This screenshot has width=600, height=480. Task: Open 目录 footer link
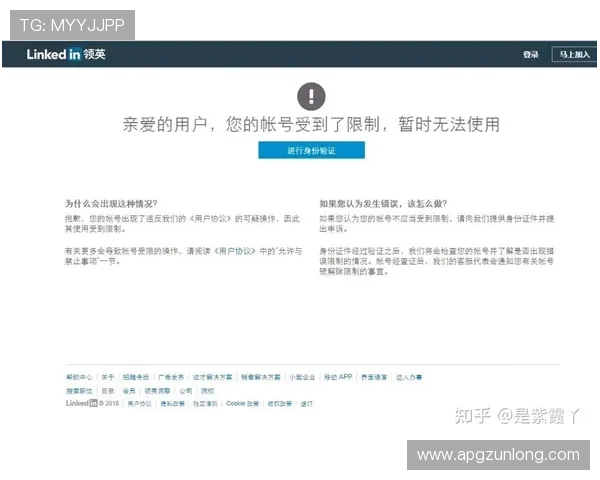108,391
